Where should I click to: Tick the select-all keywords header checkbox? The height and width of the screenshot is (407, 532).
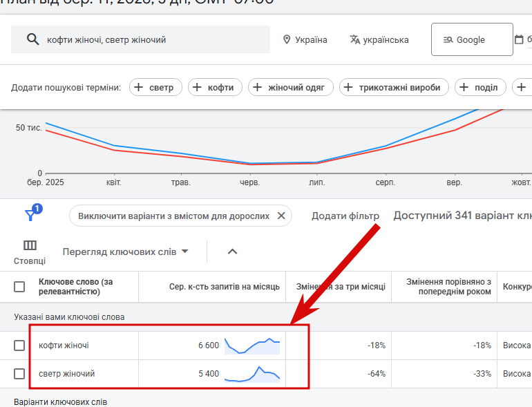point(19,287)
